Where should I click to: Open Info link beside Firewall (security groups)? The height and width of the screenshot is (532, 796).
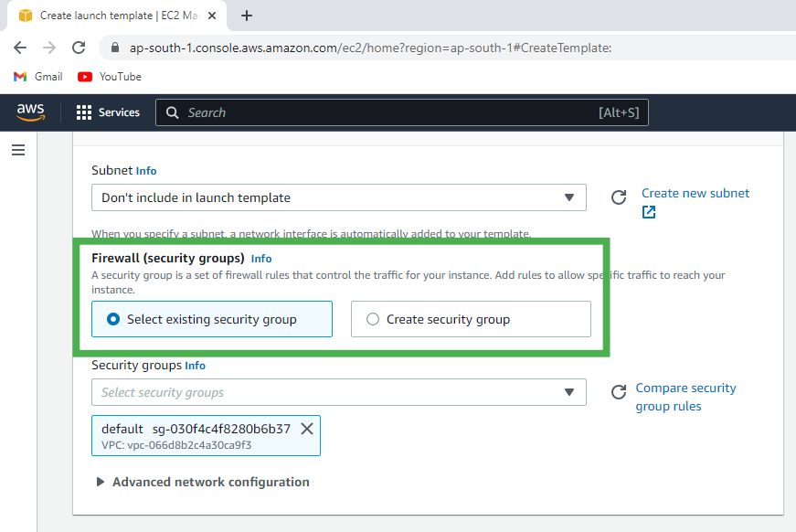click(261, 259)
